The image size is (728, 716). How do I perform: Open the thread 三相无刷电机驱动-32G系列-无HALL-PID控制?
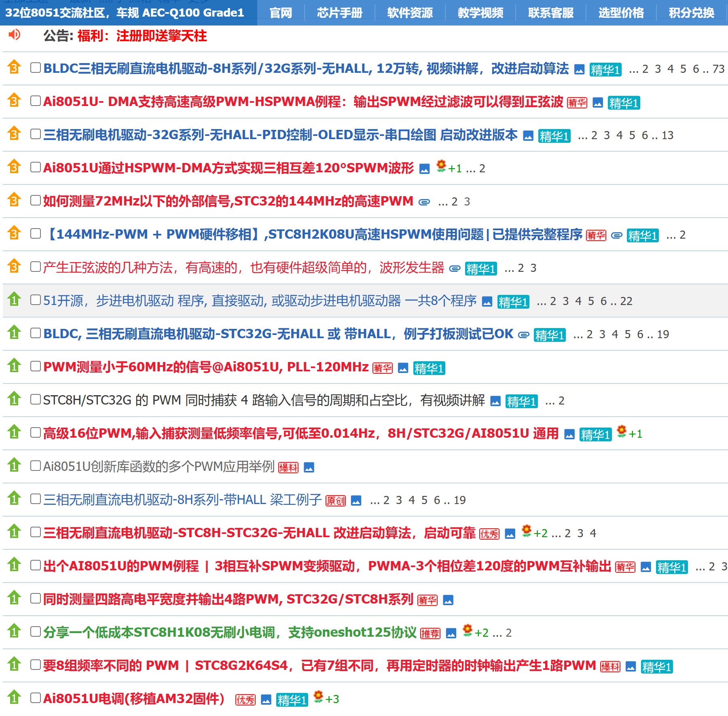280,135
